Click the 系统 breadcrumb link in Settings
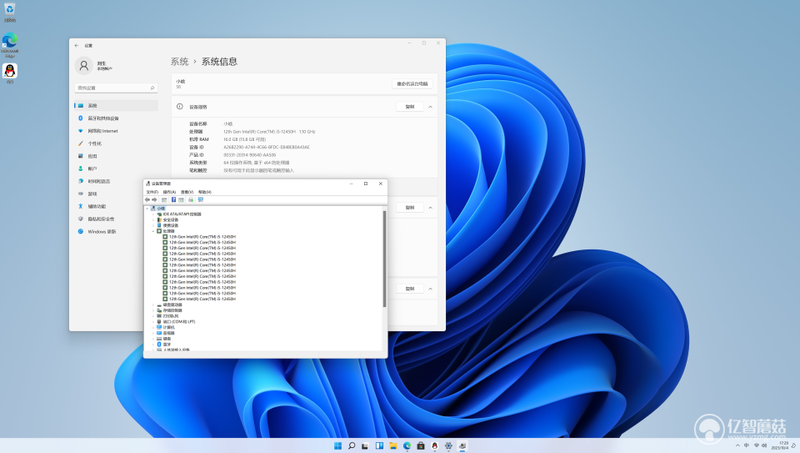Viewport: 800px width, 453px height. click(180, 62)
